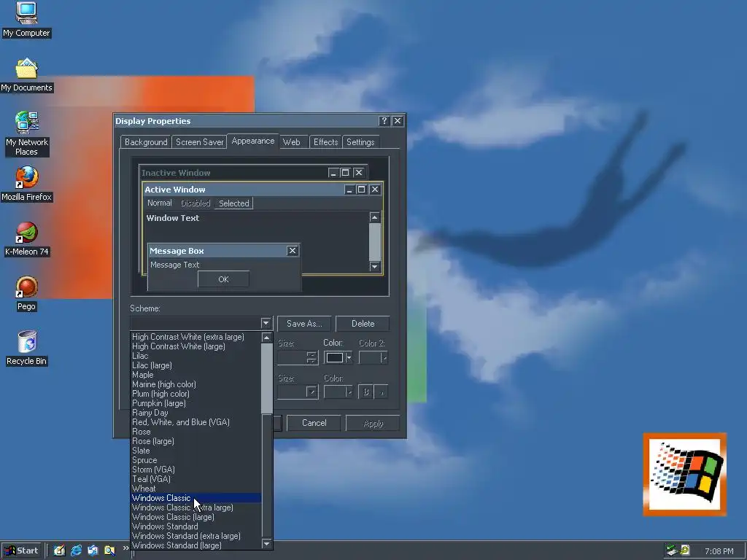
Task: Launch Internet Explorer from quick launch
Action: coord(76,551)
